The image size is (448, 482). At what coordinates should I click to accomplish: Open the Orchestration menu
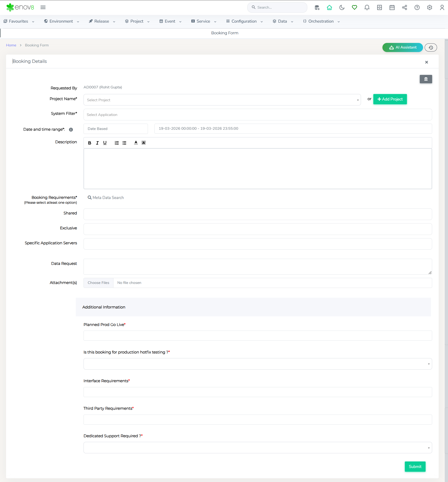coord(321,21)
